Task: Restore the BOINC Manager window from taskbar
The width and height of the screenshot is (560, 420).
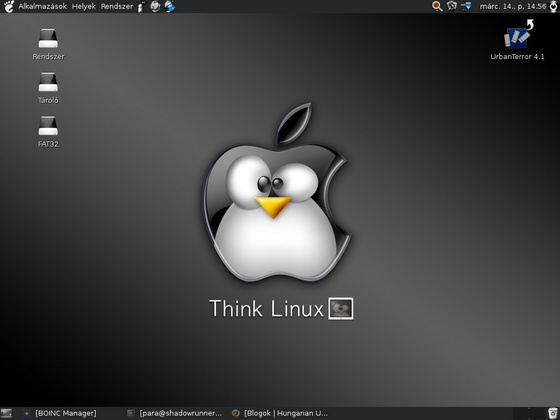Action: pos(59,413)
